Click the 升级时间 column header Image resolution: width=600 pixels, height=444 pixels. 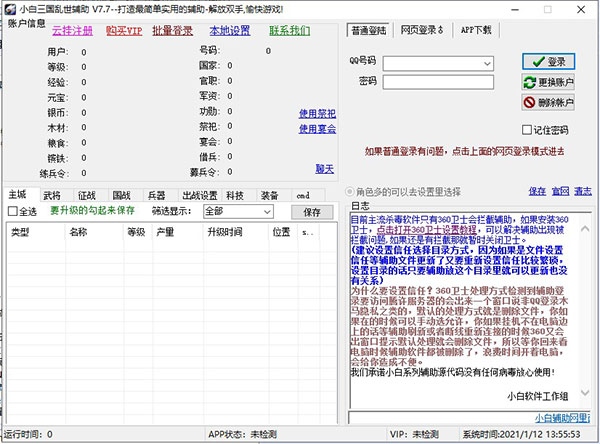tap(236, 232)
